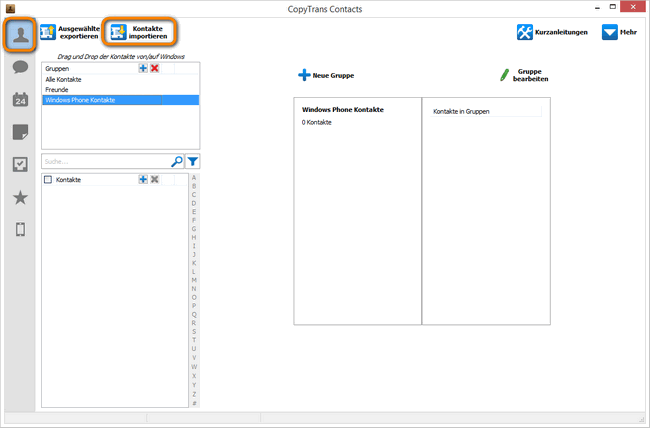Open the Mehr dropdown menu

619,32
